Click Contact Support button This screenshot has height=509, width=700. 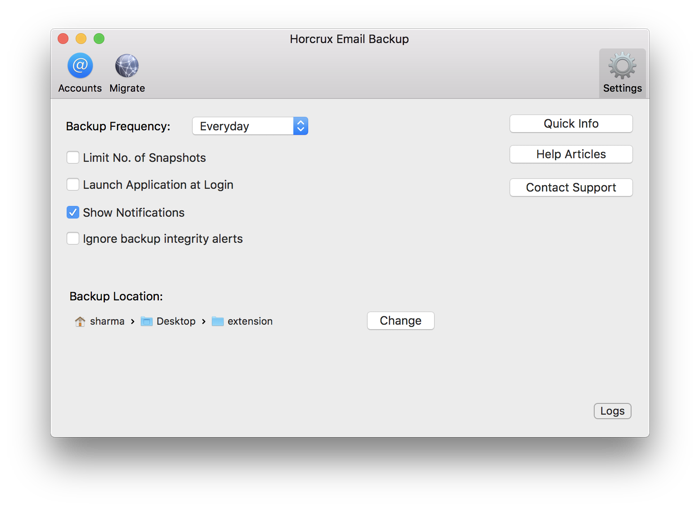tap(571, 188)
